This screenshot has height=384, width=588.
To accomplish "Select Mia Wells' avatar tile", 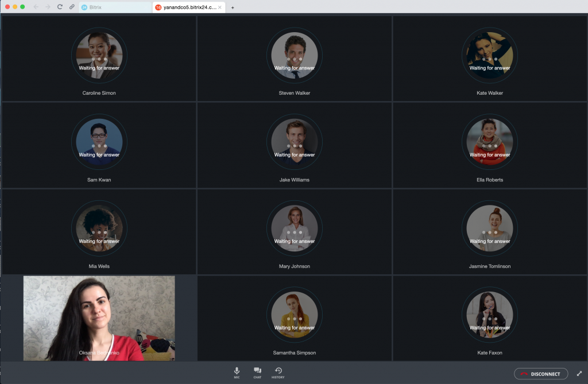I will point(99,229).
